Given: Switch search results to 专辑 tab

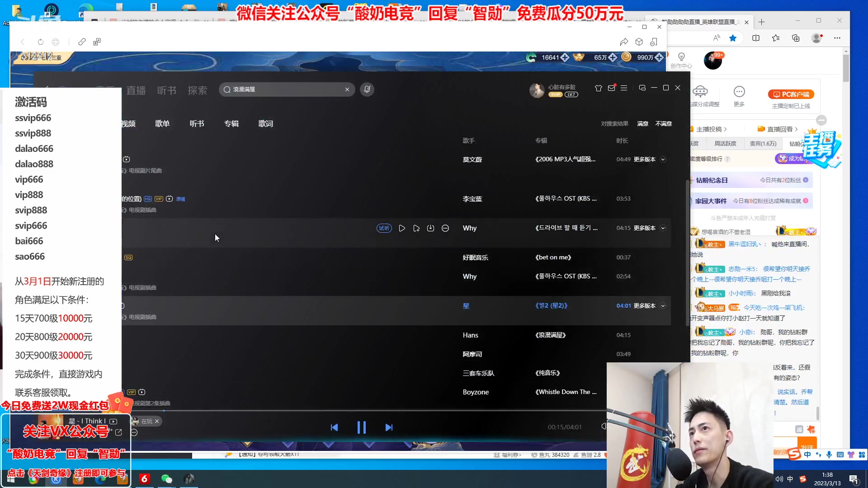Looking at the screenshot, I should click(231, 124).
